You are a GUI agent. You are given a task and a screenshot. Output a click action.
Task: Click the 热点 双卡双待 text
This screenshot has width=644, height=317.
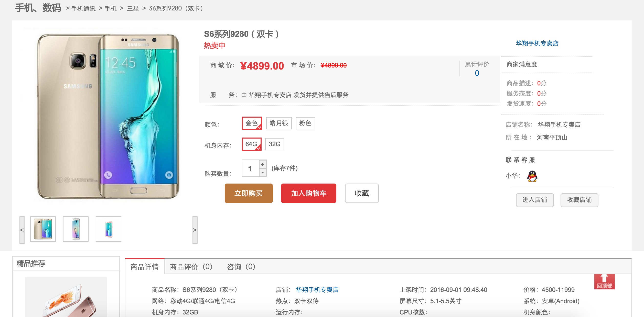(x=297, y=301)
